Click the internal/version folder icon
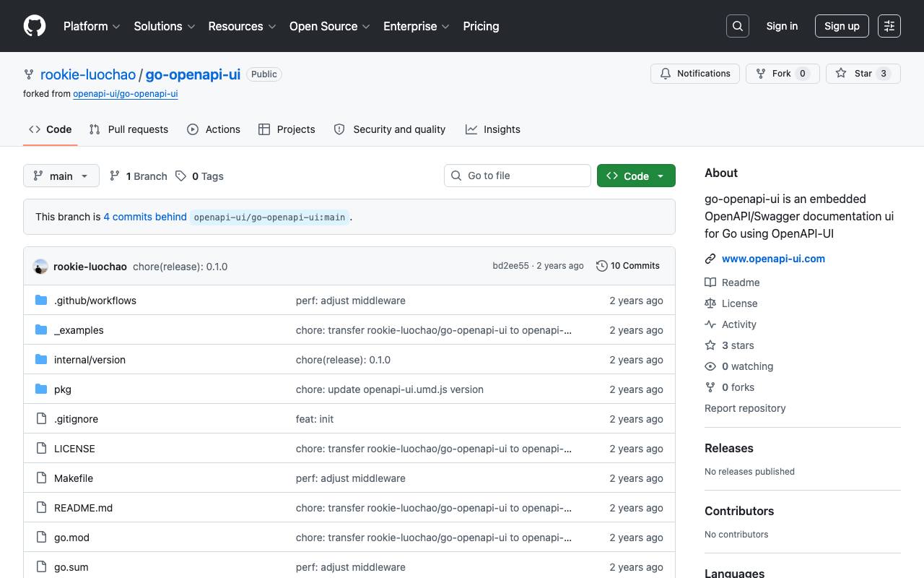Screen dimensions: 924x578 pyautogui.click(x=41, y=360)
